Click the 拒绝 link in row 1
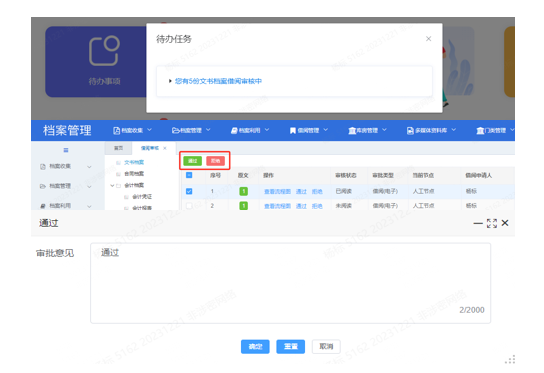 (x=317, y=192)
